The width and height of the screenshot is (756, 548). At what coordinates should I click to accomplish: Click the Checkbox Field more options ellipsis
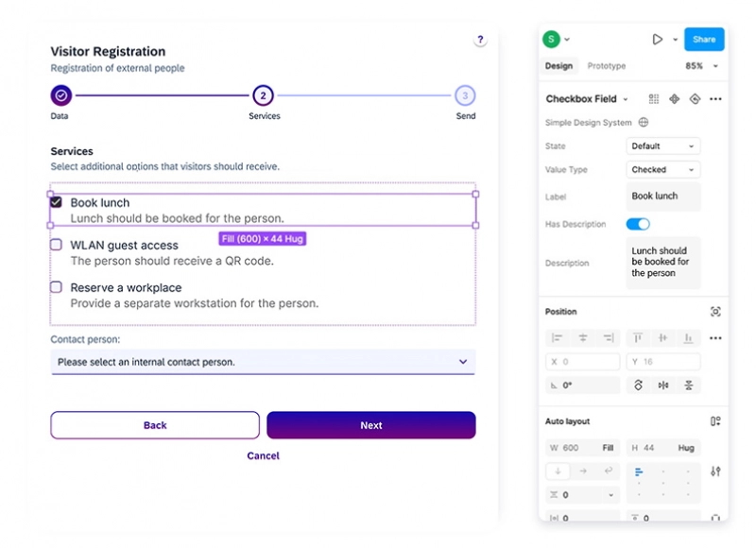pyautogui.click(x=715, y=99)
